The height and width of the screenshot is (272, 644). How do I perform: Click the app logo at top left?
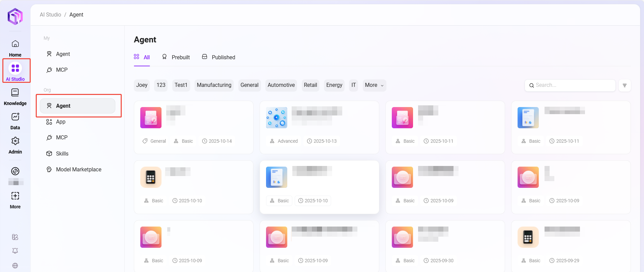15,16
